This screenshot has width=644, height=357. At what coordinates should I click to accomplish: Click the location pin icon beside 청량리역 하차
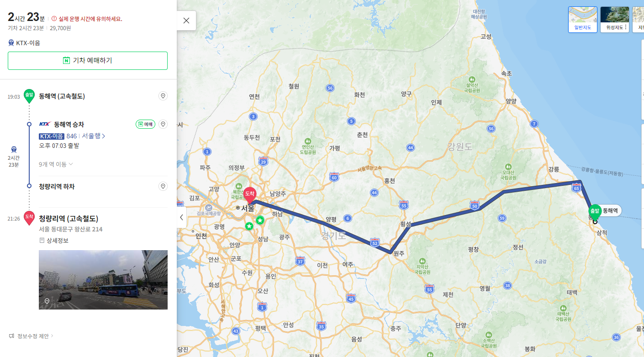coord(163,186)
